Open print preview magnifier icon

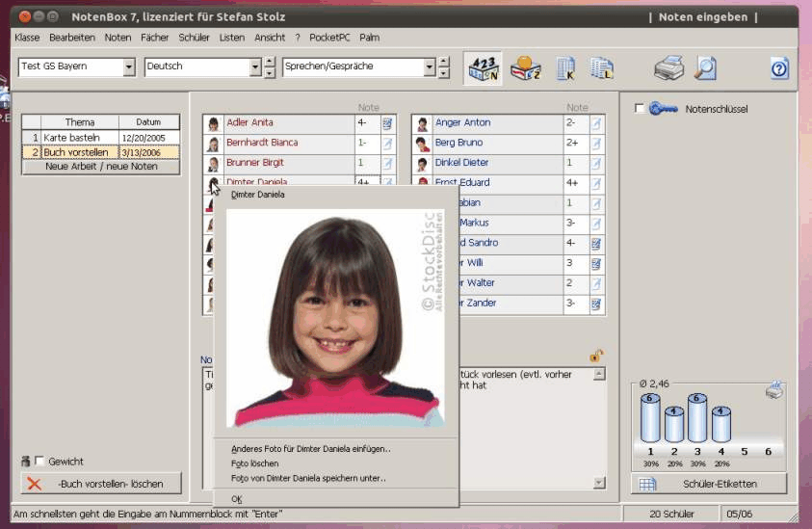pyautogui.click(x=706, y=68)
